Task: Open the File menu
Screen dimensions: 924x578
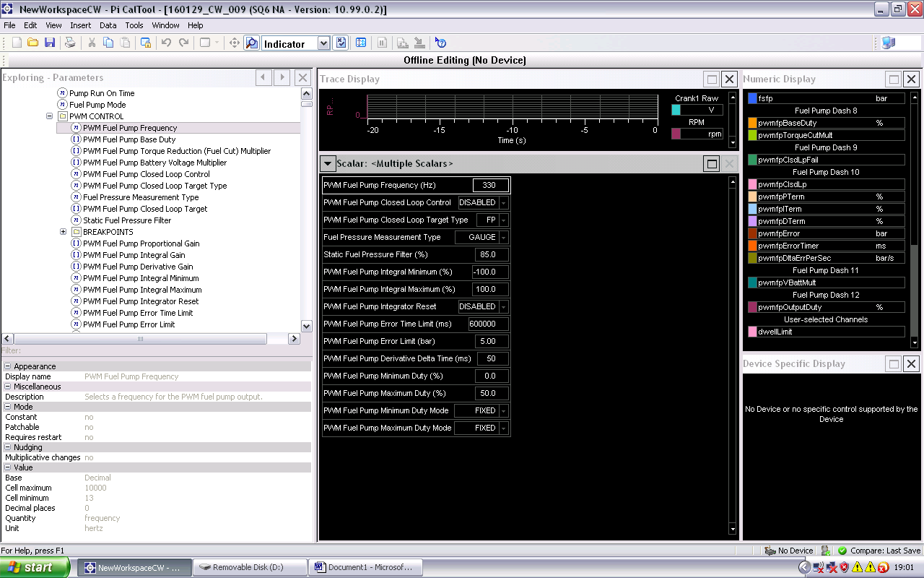Action: [9, 25]
